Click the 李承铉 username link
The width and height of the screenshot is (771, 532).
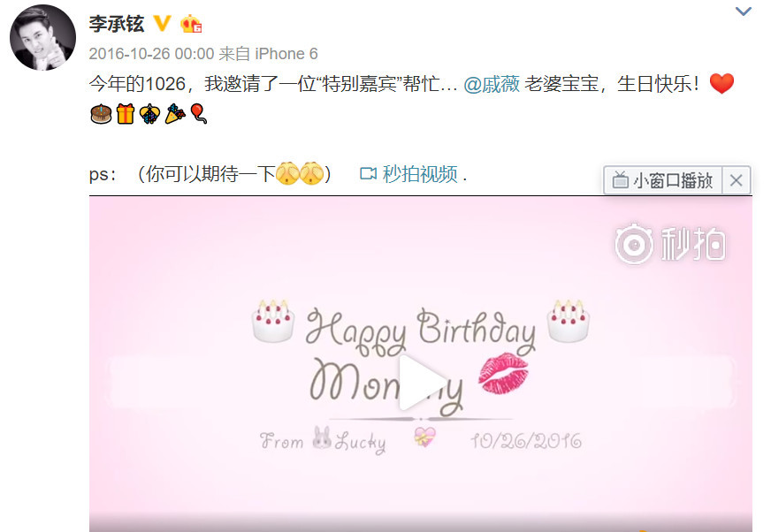coord(117,23)
